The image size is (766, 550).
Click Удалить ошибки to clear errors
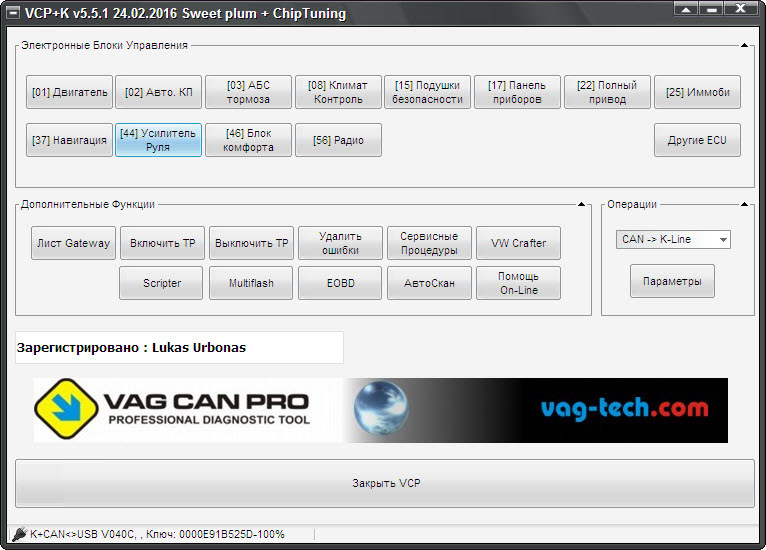340,243
